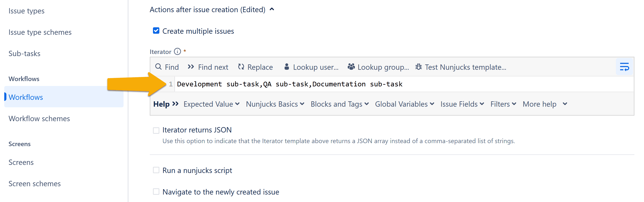Image resolution: width=644 pixels, height=202 pixels.
Task: Open Issue types in sidebar
Action: point(26,11)
